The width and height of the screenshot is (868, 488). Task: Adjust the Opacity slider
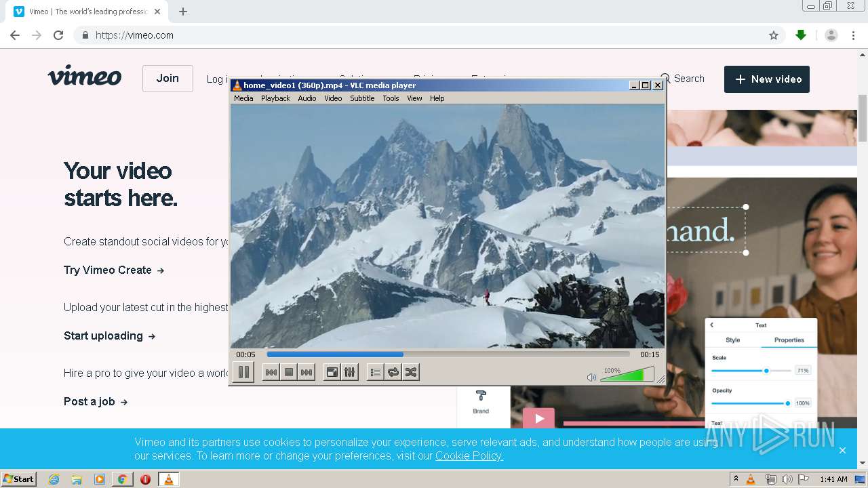pos(751,403)
